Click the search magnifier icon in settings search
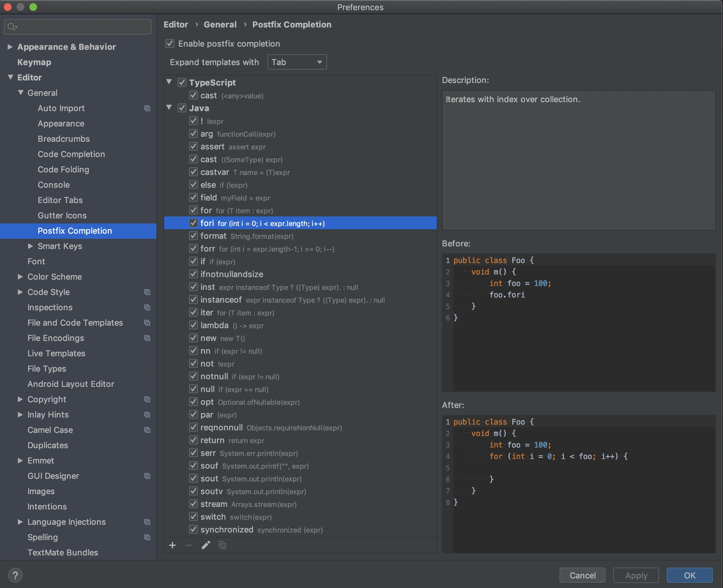723x588 pixels. click(x=12, y=27)
